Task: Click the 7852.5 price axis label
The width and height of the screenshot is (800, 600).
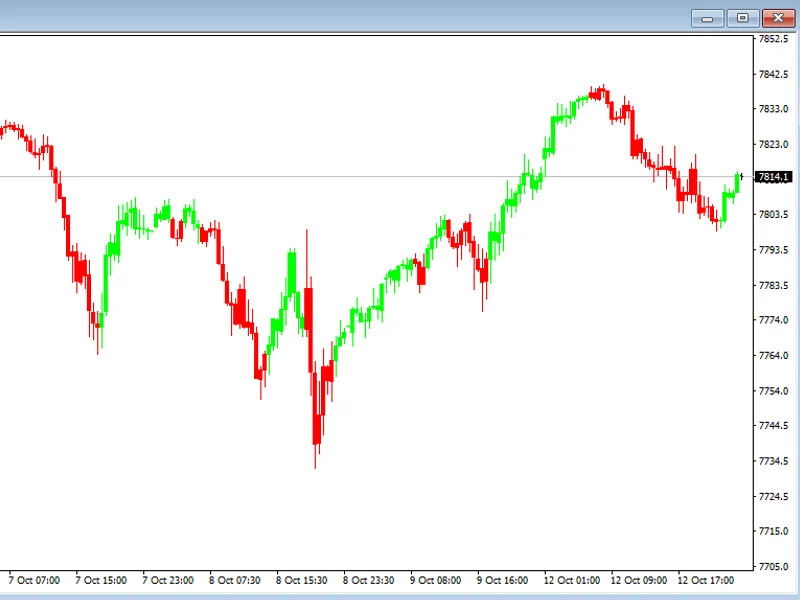Action: pyautogui.click(x=773, y=39)
